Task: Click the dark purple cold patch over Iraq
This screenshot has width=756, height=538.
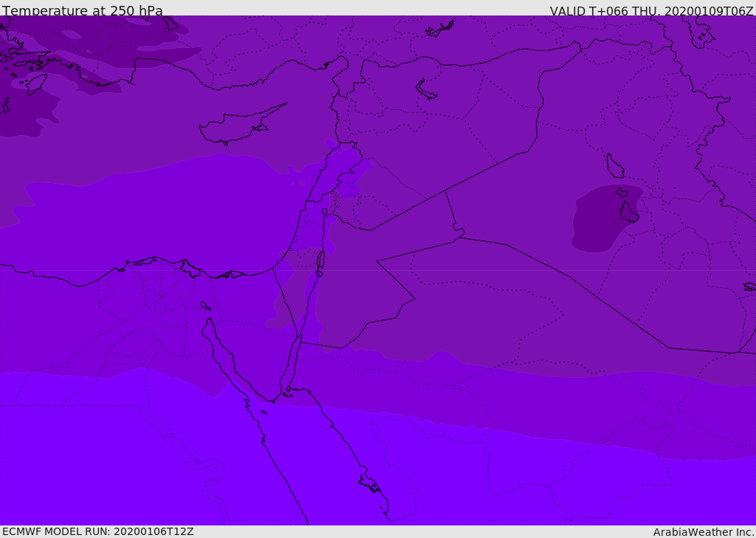Action: (x=607, y=218)
